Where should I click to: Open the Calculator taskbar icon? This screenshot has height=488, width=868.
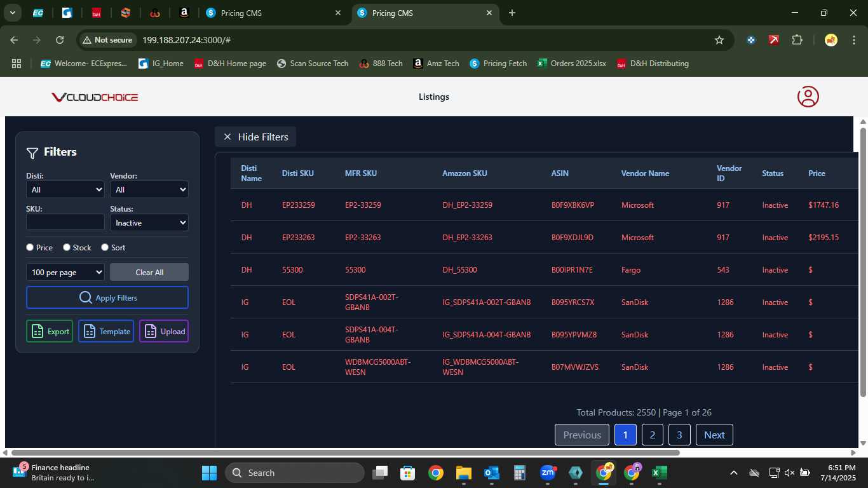tap(519, 473)
